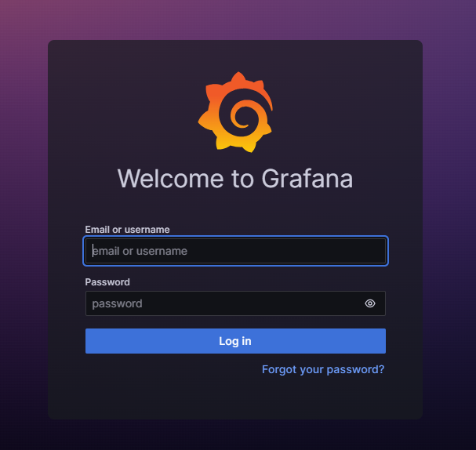The image size is (476, 450).
Task: Click the blue Log in button
Action: pyautogui.click(x=235, y=341)
